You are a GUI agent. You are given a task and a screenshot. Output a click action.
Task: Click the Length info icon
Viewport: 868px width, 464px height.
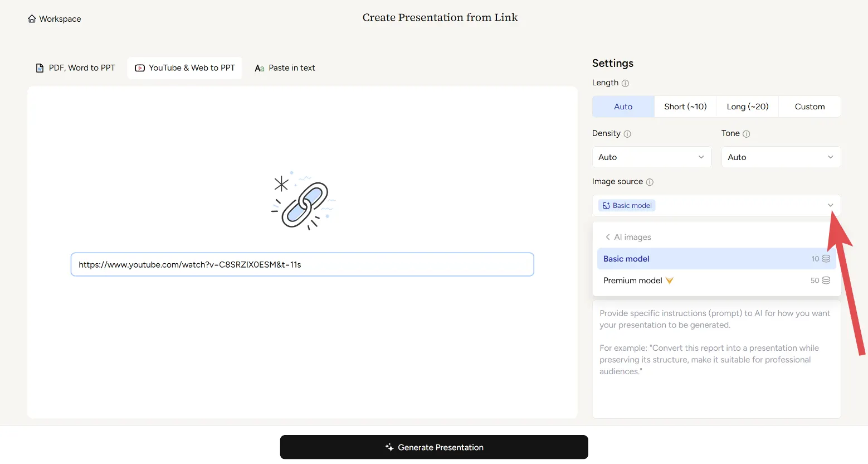pos(625,83)
